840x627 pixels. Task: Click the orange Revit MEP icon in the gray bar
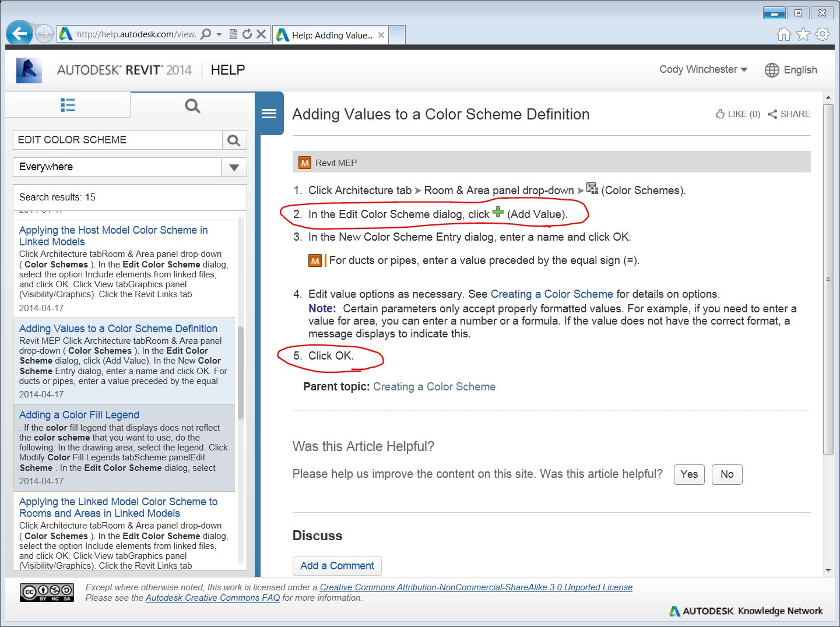305,163
